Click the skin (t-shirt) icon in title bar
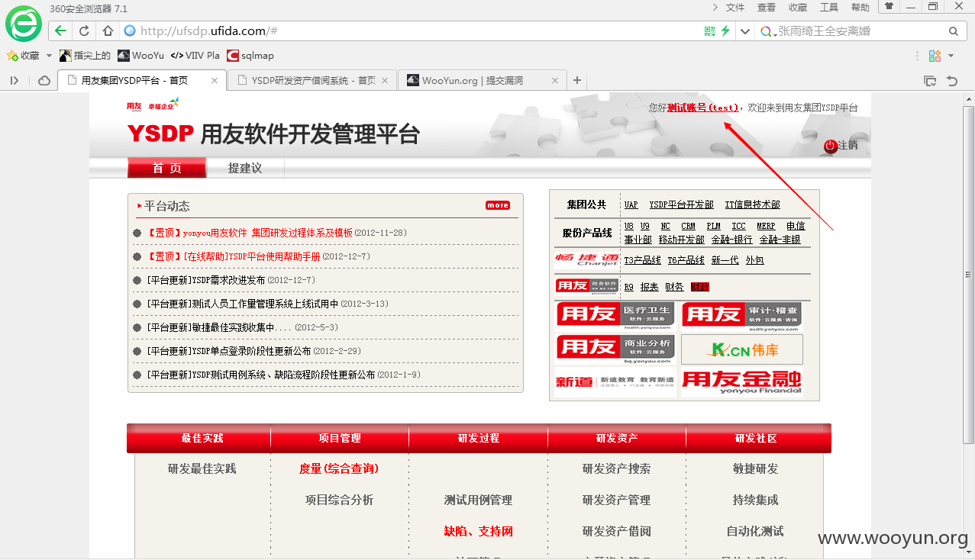975x560 pixels. coord(889,7)
